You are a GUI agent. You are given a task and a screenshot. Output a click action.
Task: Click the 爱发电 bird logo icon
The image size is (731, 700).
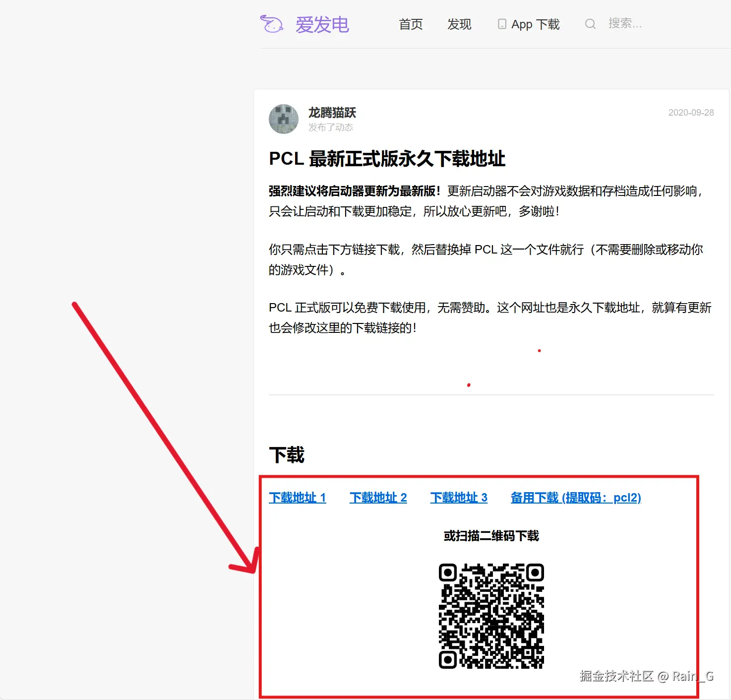coord(272,24)
